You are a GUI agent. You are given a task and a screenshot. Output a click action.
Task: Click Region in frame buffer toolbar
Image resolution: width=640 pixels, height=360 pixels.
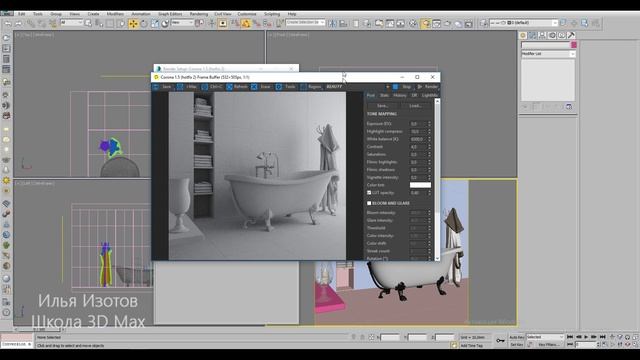point(311,87)
